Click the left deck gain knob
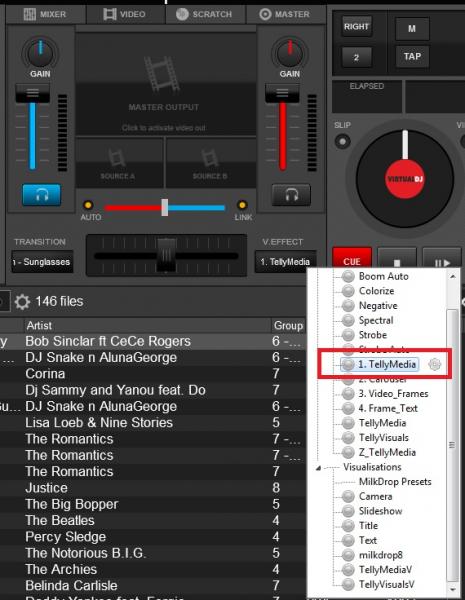This screenshot has height=600, width=465. (40, 54)
